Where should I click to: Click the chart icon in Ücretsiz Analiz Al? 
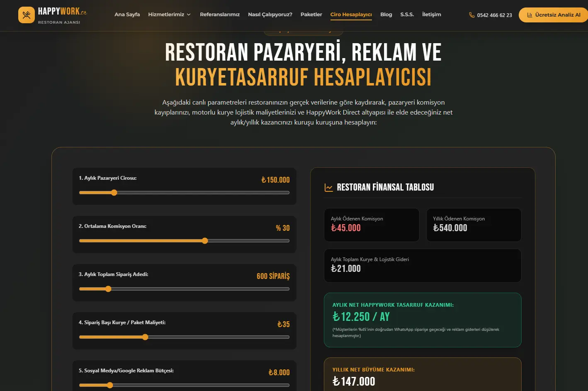click(530, 15)
